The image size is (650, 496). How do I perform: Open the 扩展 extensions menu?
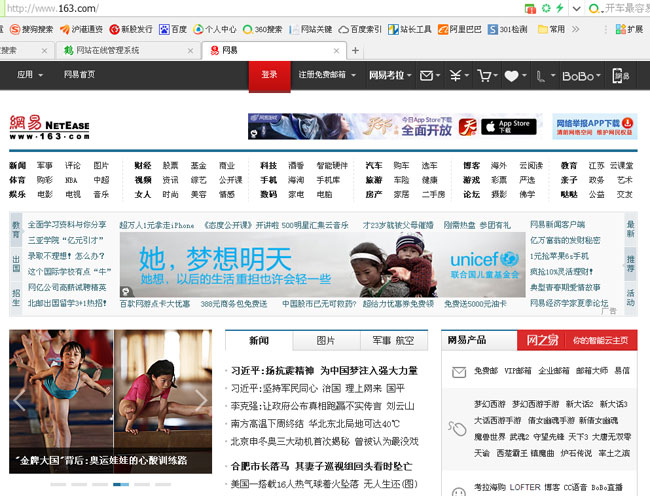pyautogui.click(x=629, y=29)
